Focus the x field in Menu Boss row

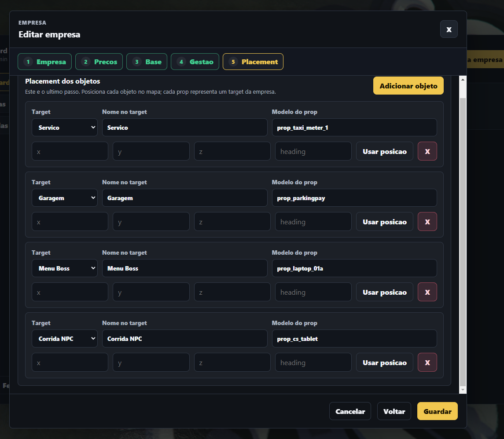pyautogui.click(x=70, y=292)
